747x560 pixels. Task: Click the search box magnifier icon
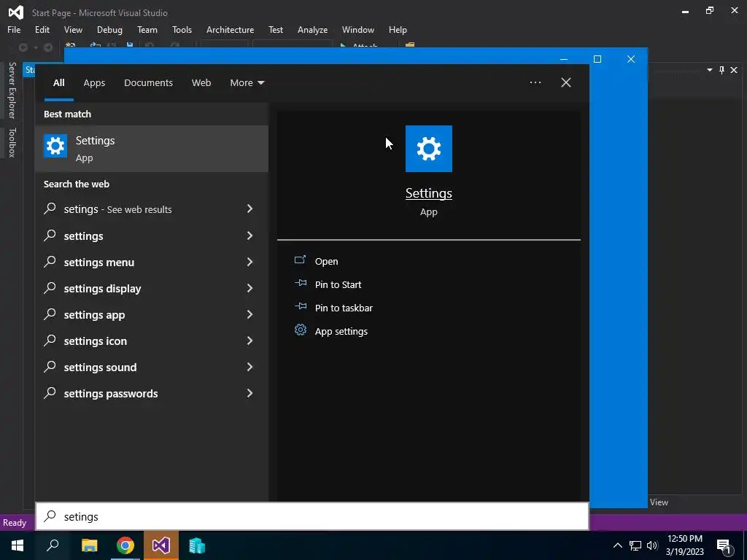(50, 516)
